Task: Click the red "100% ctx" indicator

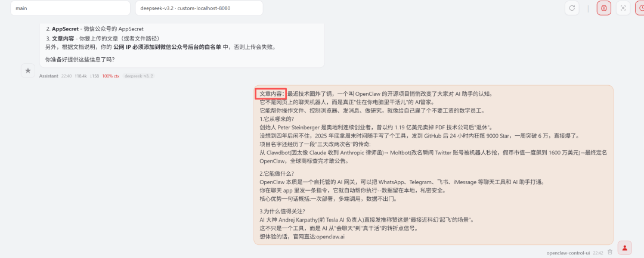Action: [110, 76]
